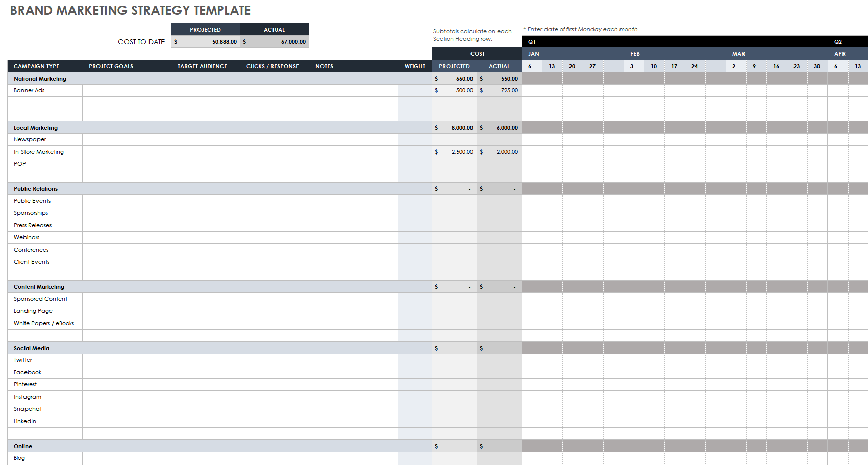Select the Banner Ads row label
This screenshot has width=868, height=465.
(29, 90)
